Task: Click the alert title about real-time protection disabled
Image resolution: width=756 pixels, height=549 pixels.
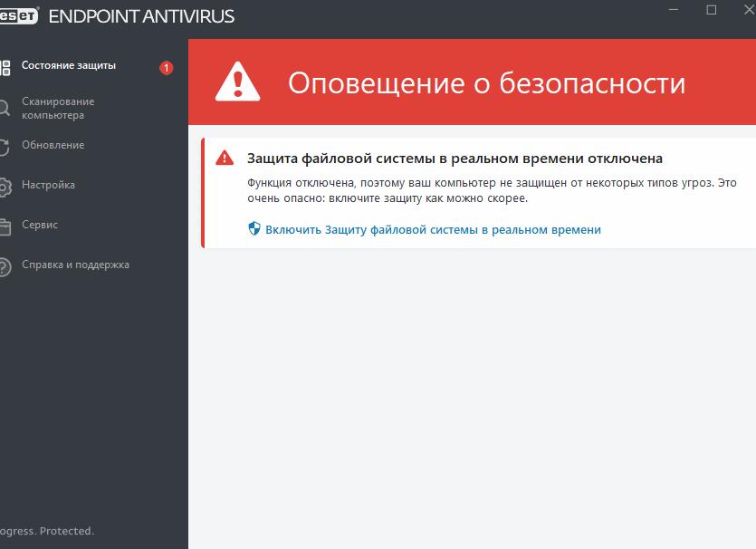Action: [455, 159]
